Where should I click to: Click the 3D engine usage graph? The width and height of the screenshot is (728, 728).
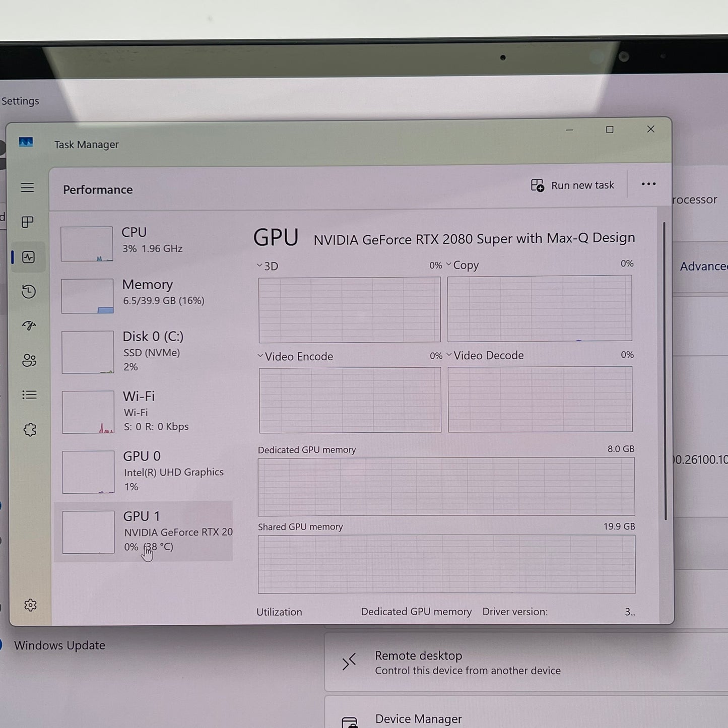coord(350,309)
